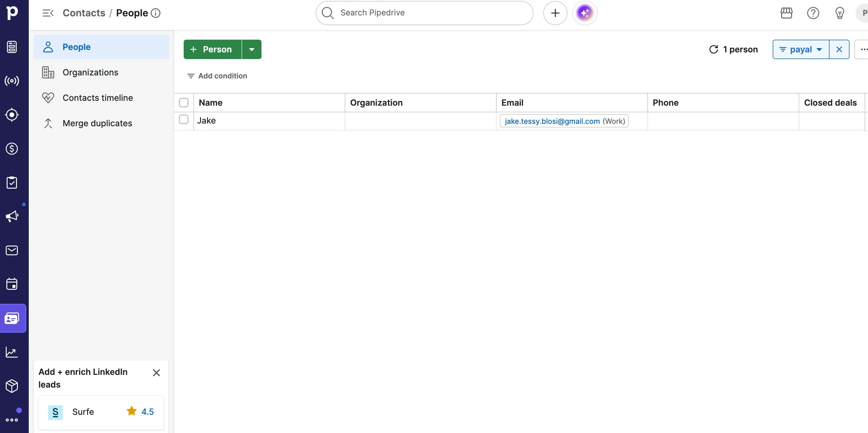Select the Deals target icon in sidebar

(12, 115)
